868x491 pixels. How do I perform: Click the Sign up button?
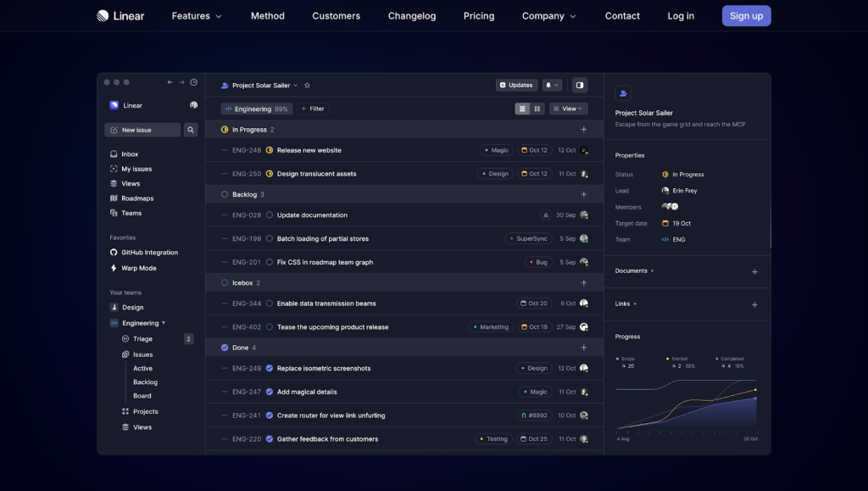746,16
